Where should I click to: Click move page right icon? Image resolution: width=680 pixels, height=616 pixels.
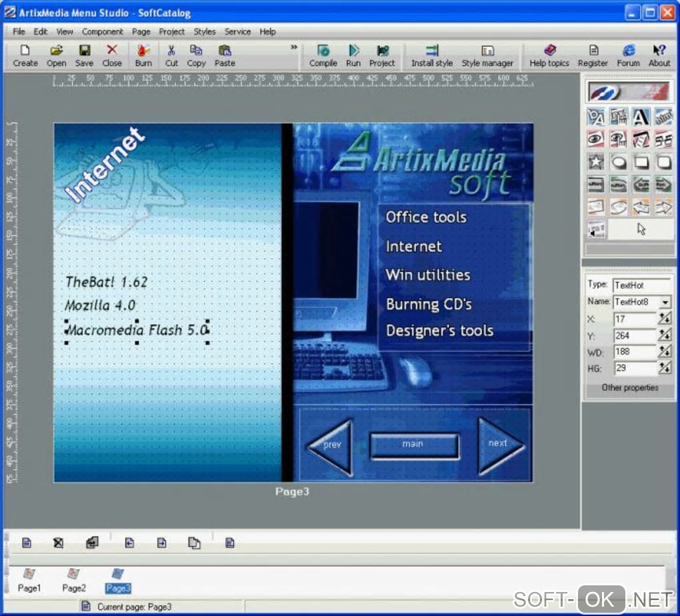[x=162, y=543]
